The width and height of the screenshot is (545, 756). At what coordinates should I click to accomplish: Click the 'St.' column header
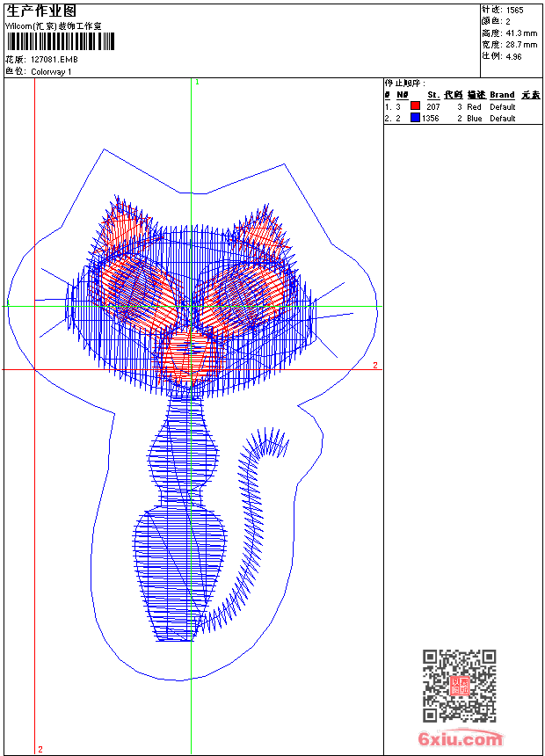[433, 95]
